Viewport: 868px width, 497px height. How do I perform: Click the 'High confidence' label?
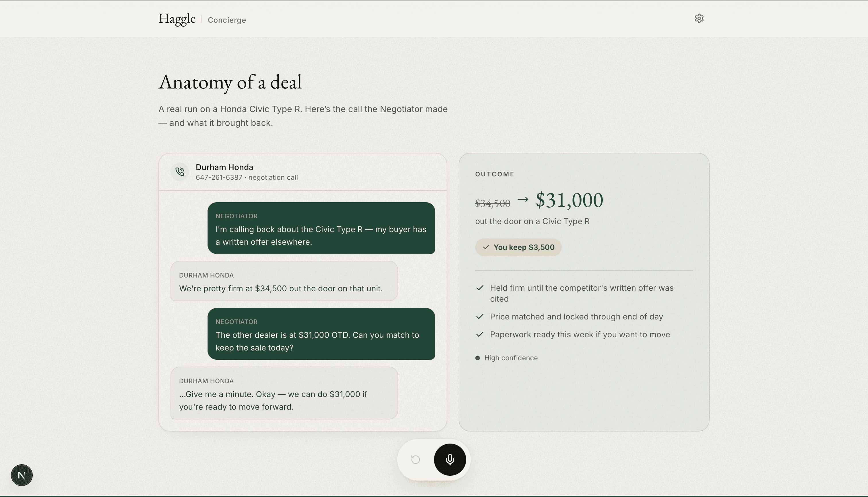pyautogui.click(x=511, y=358)
